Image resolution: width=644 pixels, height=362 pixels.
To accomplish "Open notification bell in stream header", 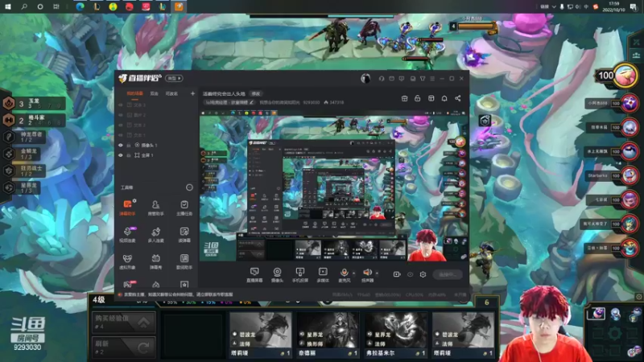I will [x=444, y=98].
